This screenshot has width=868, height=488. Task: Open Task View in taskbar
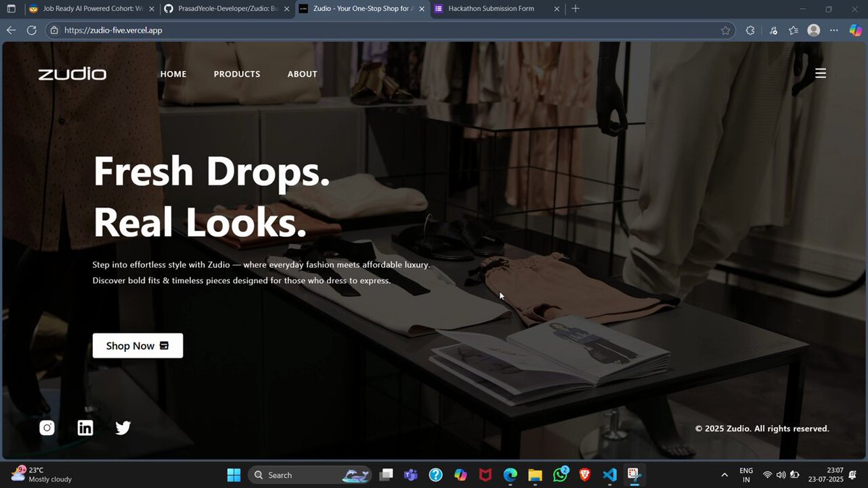[387, 475]
